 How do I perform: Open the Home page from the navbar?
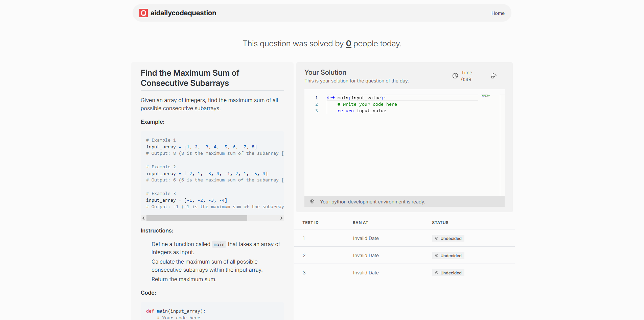point(498,13)
